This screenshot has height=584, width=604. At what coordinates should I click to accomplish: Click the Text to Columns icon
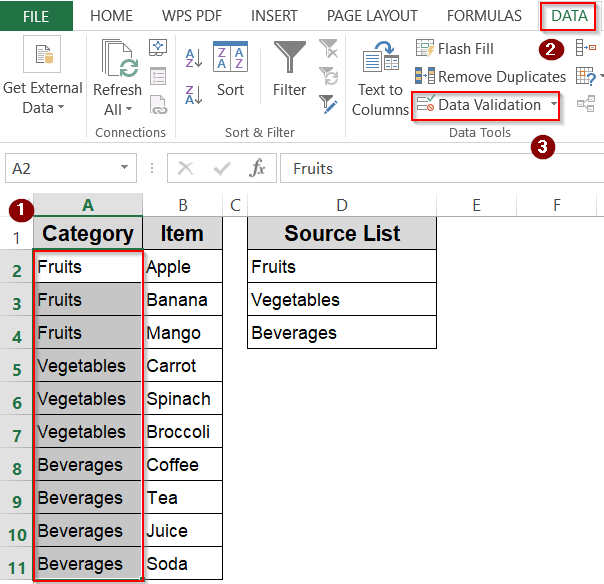(380, 78)
